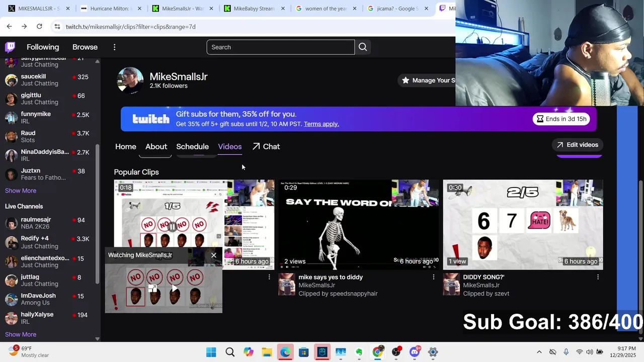This screenshot has height=362, width=644.
Task: Open Discord from taskbar
Action: point(415,352)
